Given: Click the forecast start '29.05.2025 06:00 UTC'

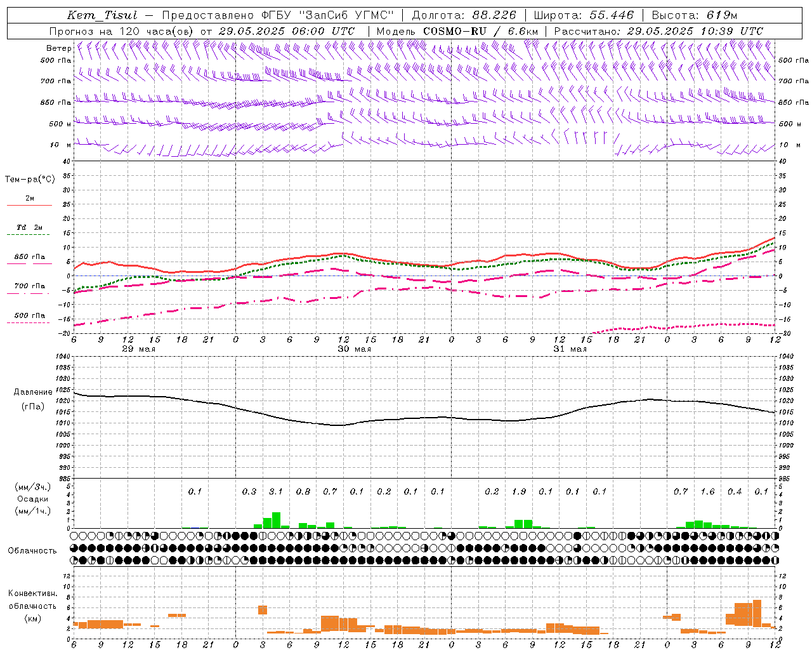Looking at the screenshot, I should [287, 31].
